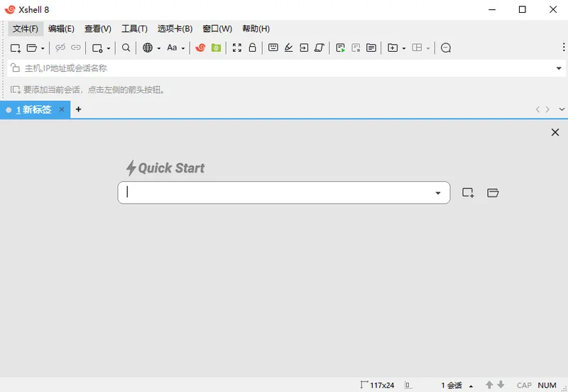Image resolution: width=568 pixels, height=392 pixels.
Task: Open the Aa font settings
Action: (x=172, y=48)
